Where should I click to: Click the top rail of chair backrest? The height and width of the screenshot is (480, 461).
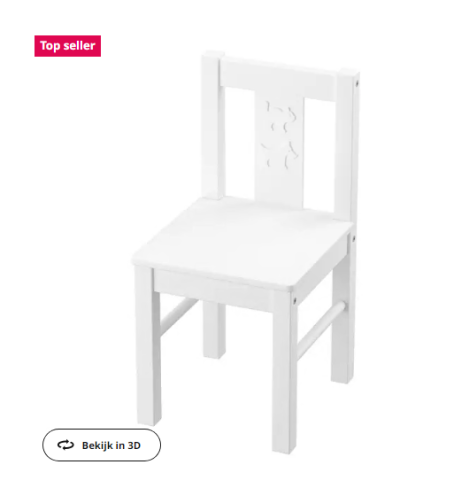coord(279,78)
